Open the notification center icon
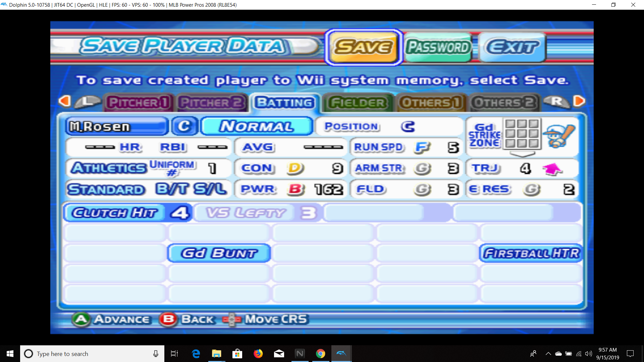 (x=630, y=354)
